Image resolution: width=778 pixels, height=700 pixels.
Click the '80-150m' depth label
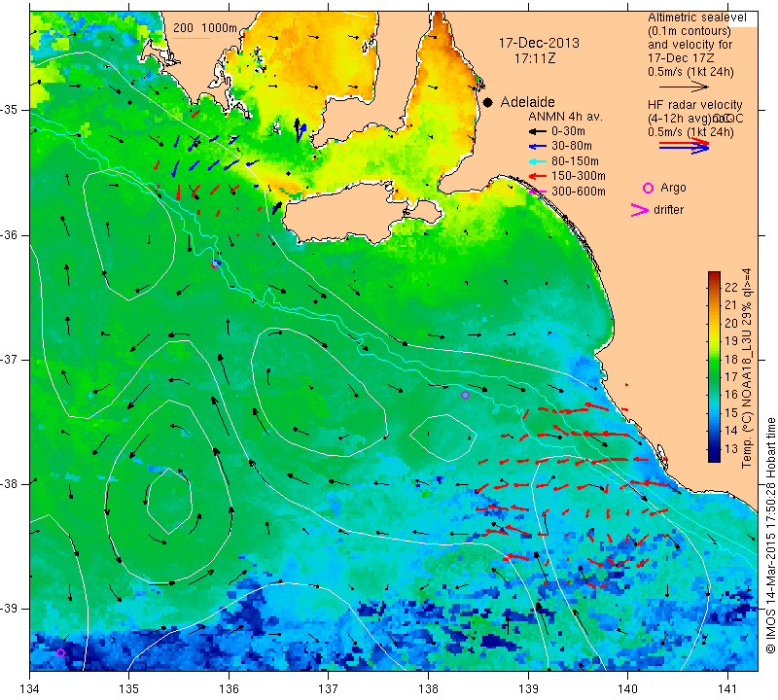pos(575,161)
